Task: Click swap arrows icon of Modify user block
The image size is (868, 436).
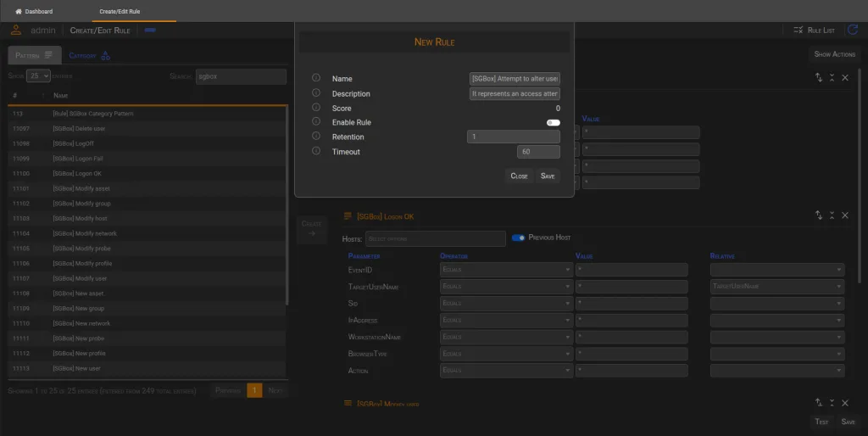Action: pyautogui.click(x=819, y=403)
